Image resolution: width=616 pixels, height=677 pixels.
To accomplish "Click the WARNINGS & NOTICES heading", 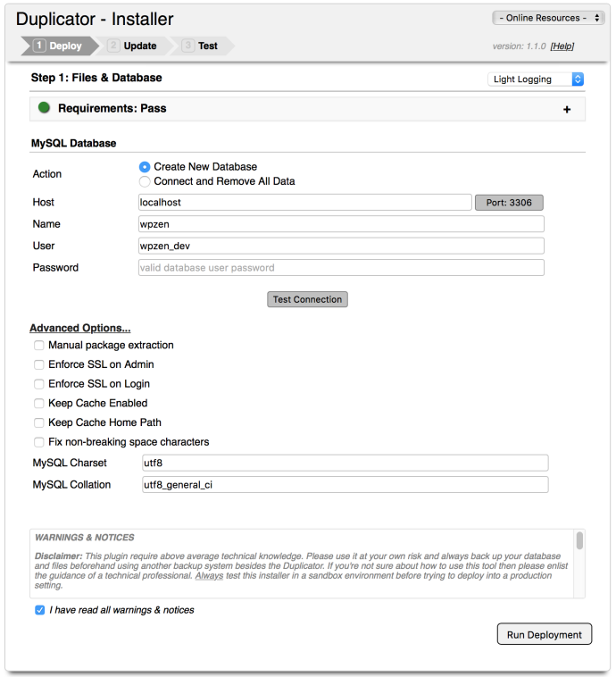I will coord(85,538).
